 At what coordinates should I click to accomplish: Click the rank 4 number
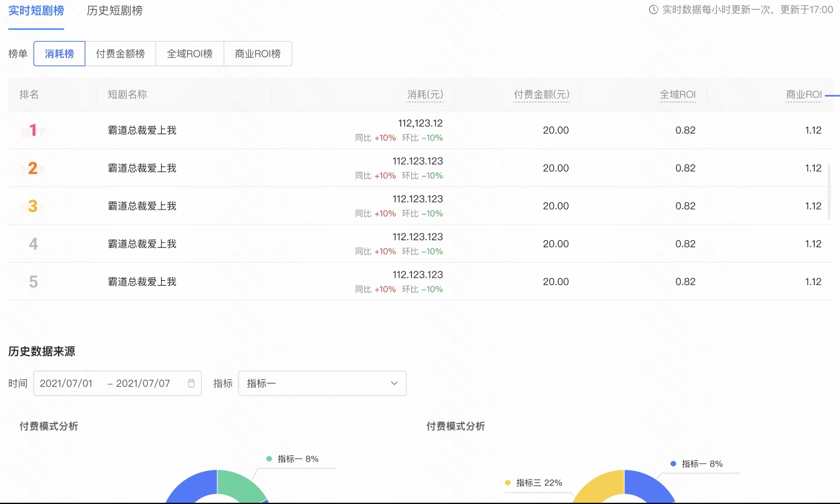(x=33, y=245)
